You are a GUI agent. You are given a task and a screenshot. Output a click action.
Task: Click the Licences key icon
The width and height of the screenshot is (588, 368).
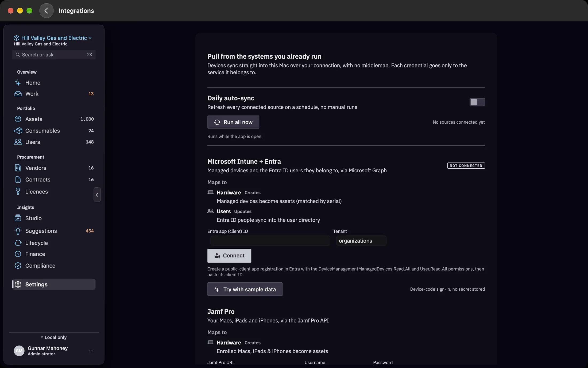coord(18,191)
